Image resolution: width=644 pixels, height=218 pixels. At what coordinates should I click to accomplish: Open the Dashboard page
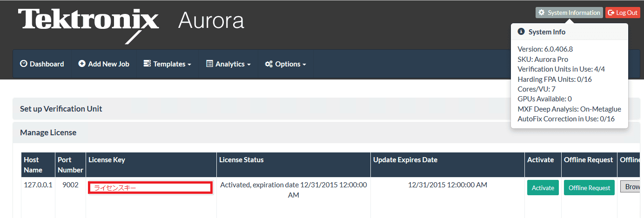42,64
